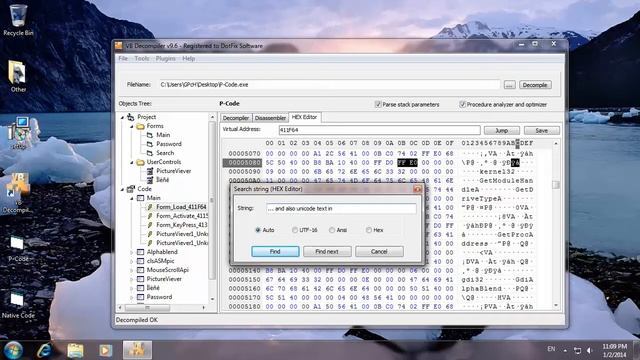Screen dimensions: 640x360
Task: Open File Explorer from taskbar
Action: 75,350
